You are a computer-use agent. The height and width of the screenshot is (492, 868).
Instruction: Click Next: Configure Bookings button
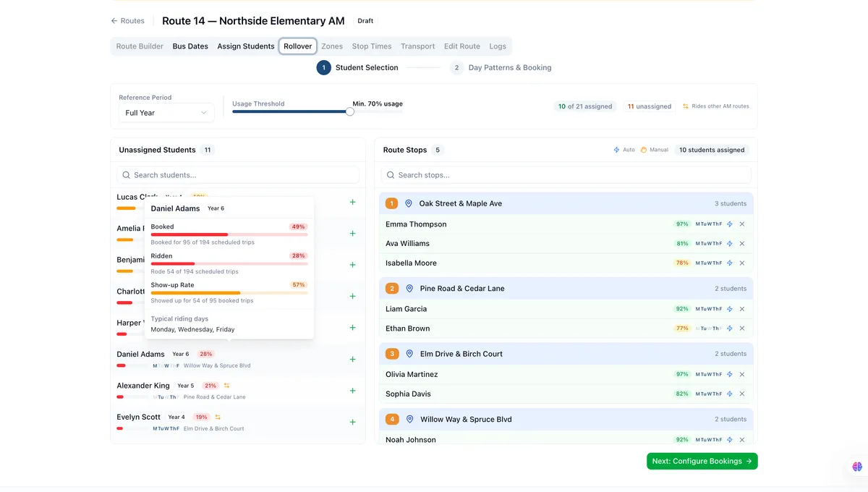[702, 461]
